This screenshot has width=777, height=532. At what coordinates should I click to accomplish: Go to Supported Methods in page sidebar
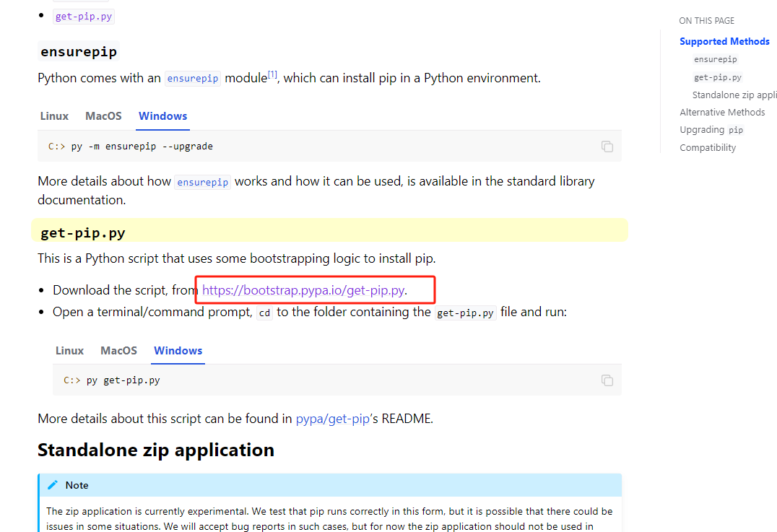(x=724, y=42)
